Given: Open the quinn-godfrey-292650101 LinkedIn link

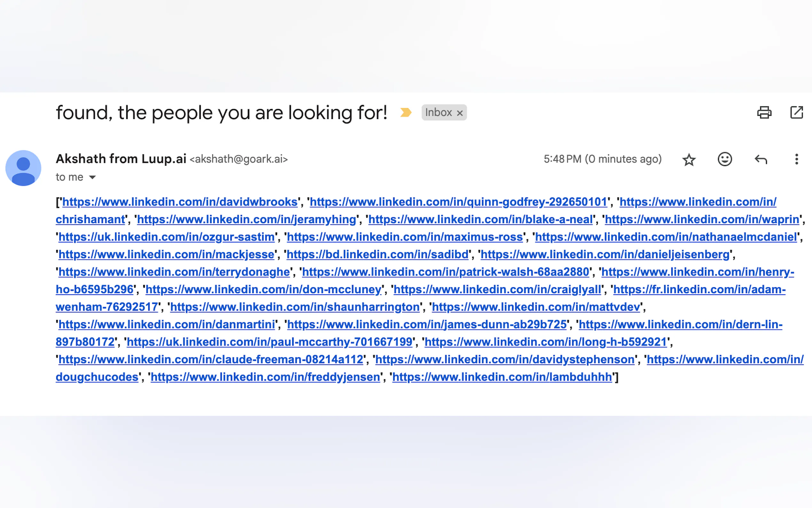Looking at the screenshot, I should (458, 202).
